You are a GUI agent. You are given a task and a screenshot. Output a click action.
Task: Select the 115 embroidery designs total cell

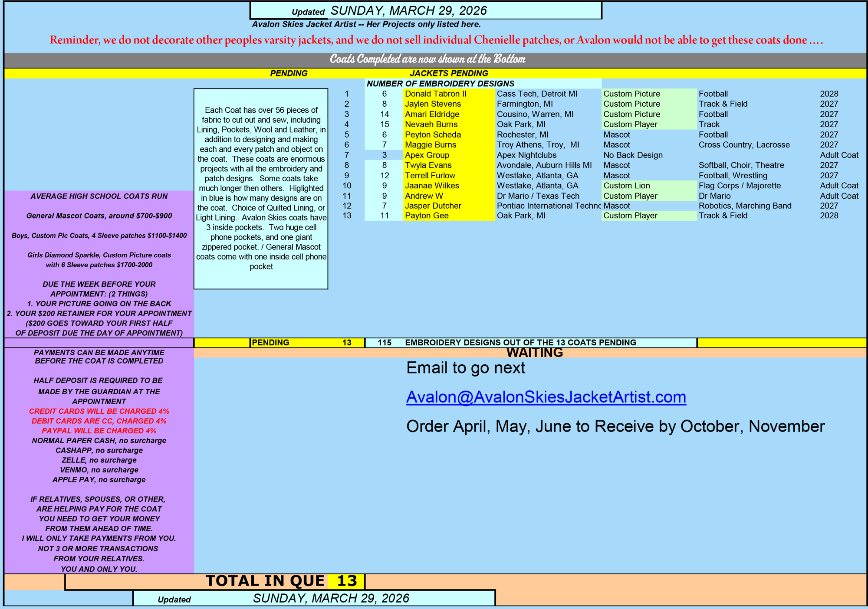(x=385, y=343)
